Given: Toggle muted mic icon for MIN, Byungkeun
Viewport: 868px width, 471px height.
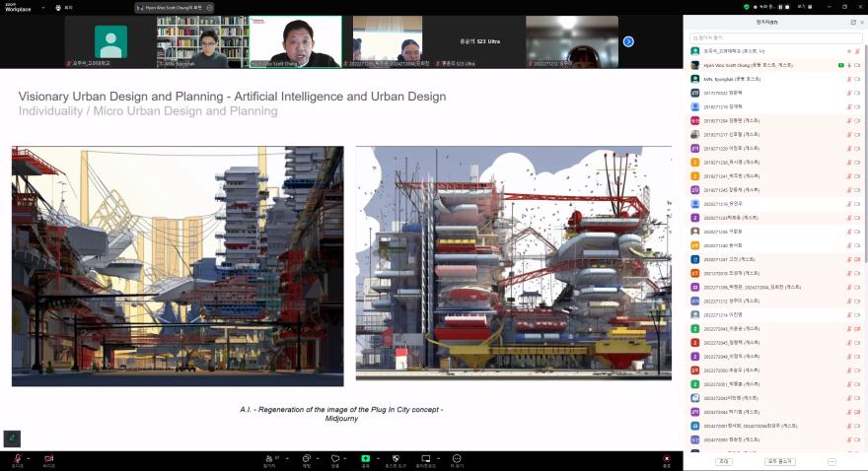Looking at the screenshot, I should click(x=849, y=79).
